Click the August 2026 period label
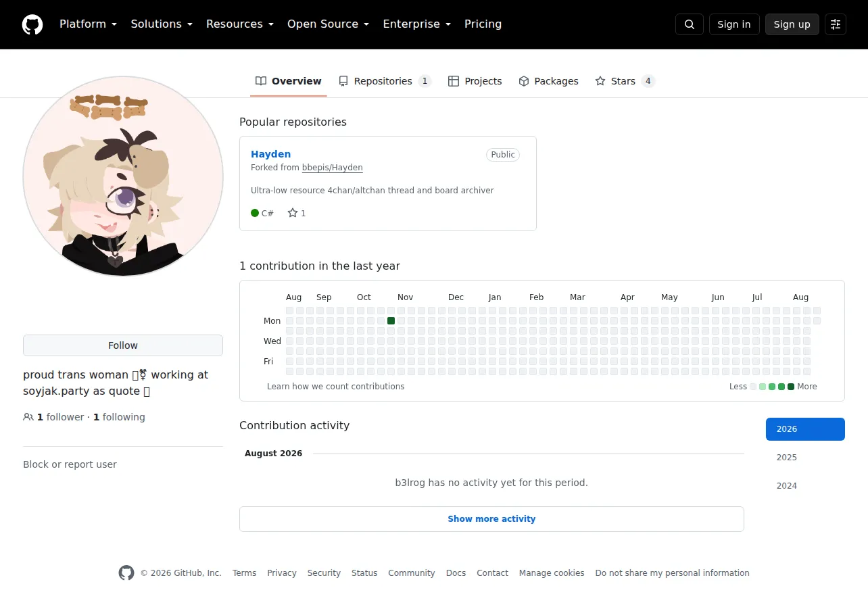This screenshot has height=609, width=868. pyautogui.click(x=274, y=454)
